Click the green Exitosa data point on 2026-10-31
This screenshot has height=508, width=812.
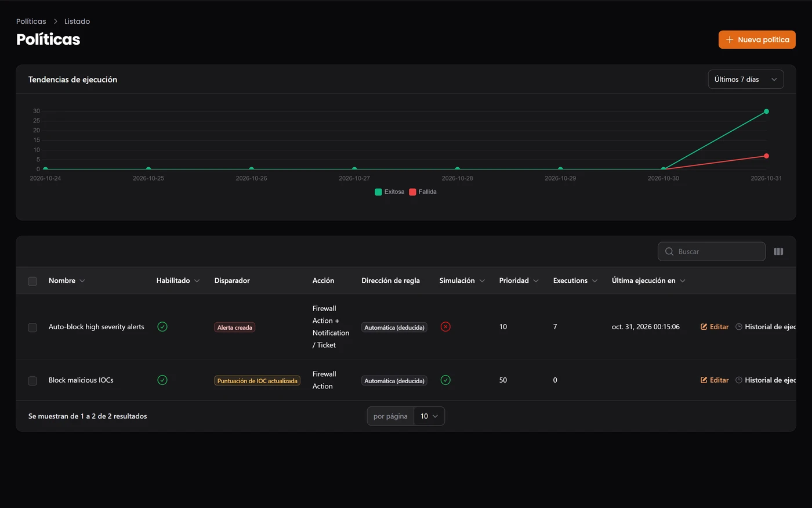(766, 111)
